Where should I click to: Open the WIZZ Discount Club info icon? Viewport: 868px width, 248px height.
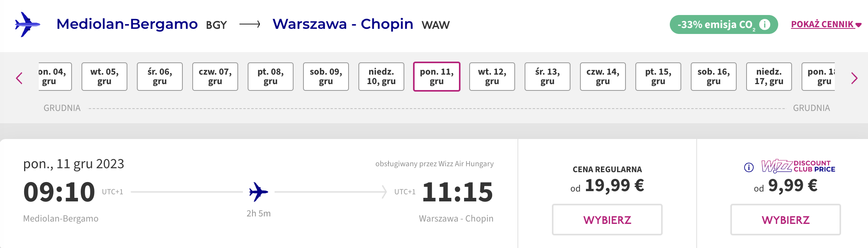(749, 167)
